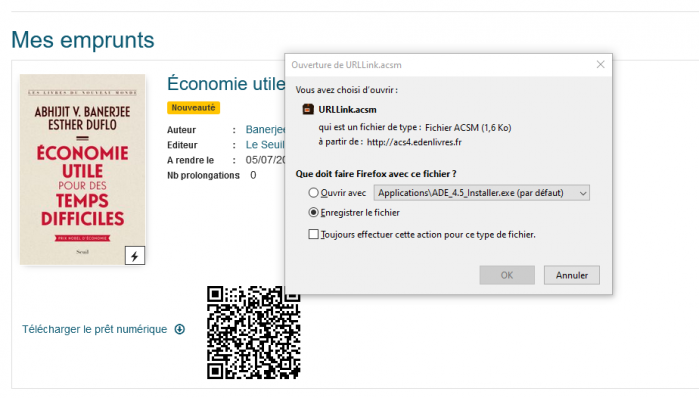Open the Le Seuil publisher link
The image size is (699, 398).
tap(265, 145)
